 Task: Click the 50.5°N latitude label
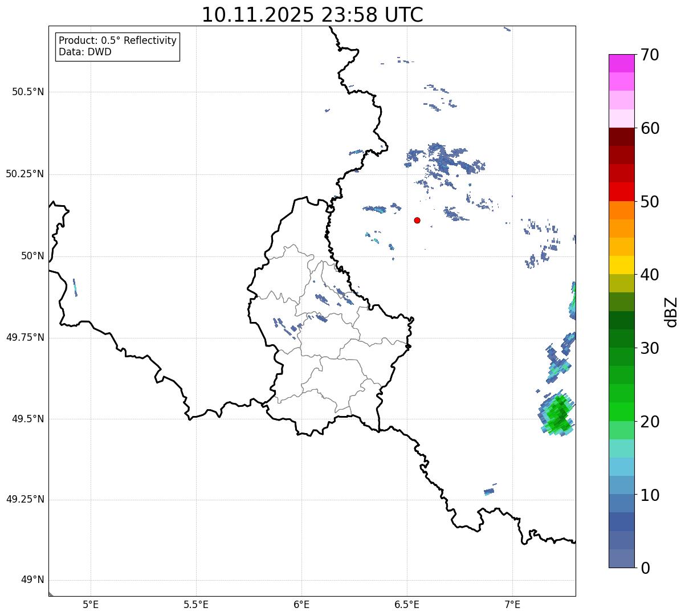click(27, 92)
